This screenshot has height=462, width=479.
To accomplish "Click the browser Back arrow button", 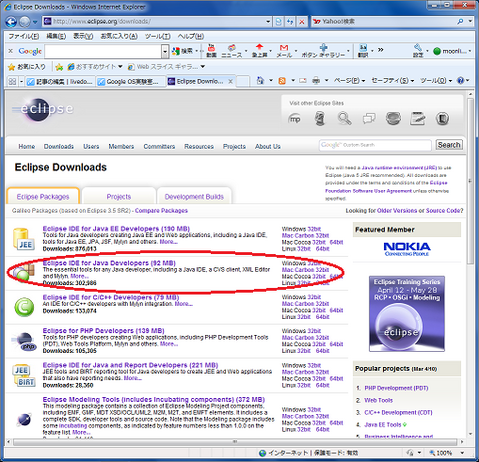I will tap(11, 22).
